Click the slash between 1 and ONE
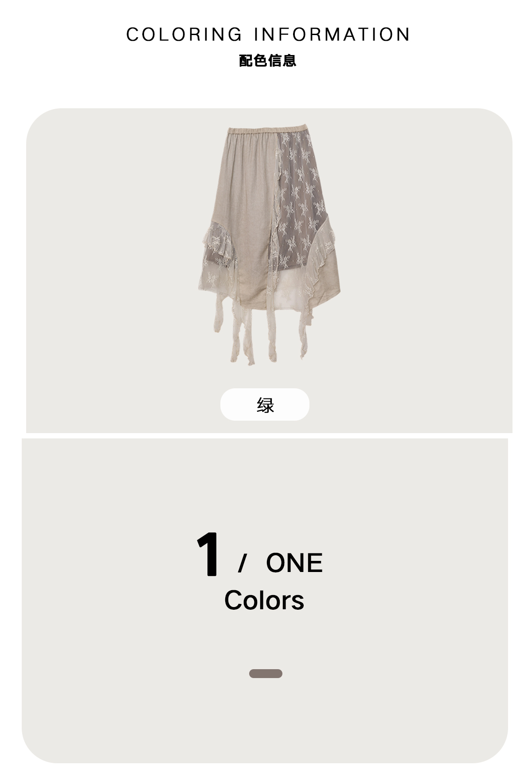The width and height of the screenshot is (532, 781). (x=242, y=564)
